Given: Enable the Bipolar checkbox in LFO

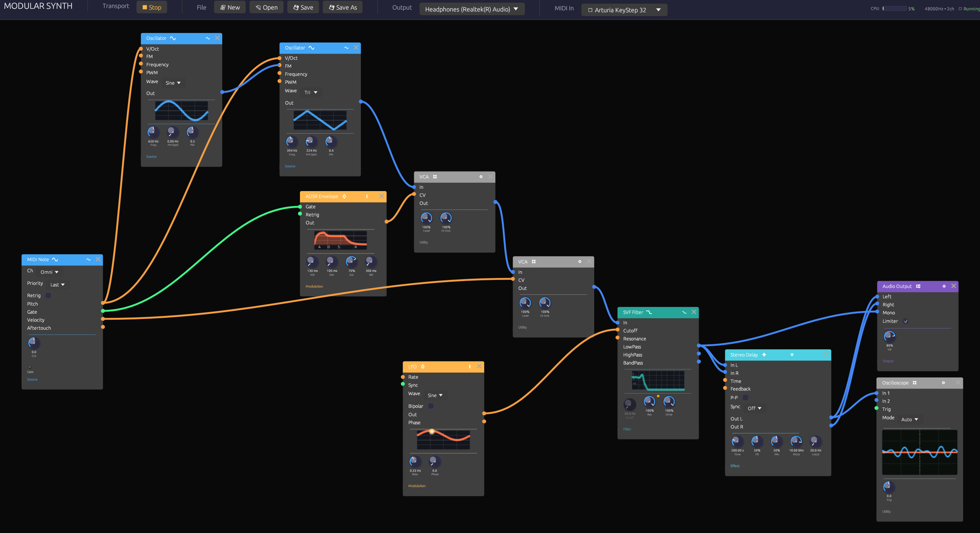Looking at the screenshot, I should pyautogui.click(x=431, y=406).
